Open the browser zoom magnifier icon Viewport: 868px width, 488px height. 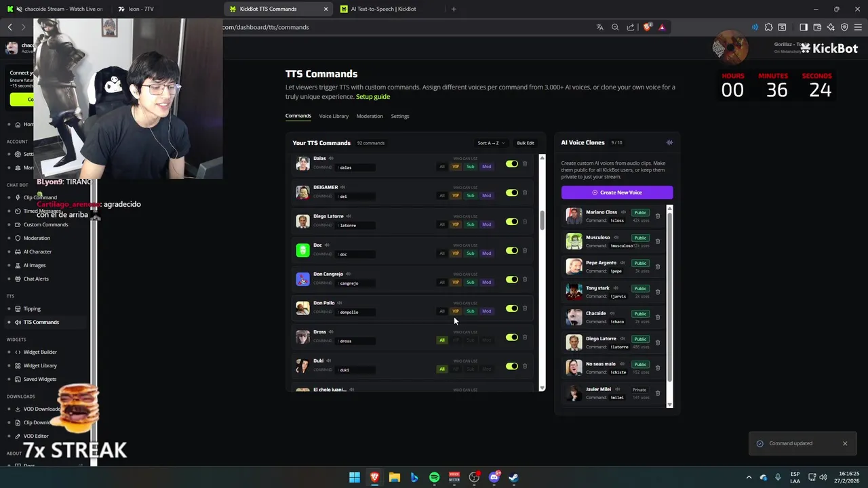615,27
